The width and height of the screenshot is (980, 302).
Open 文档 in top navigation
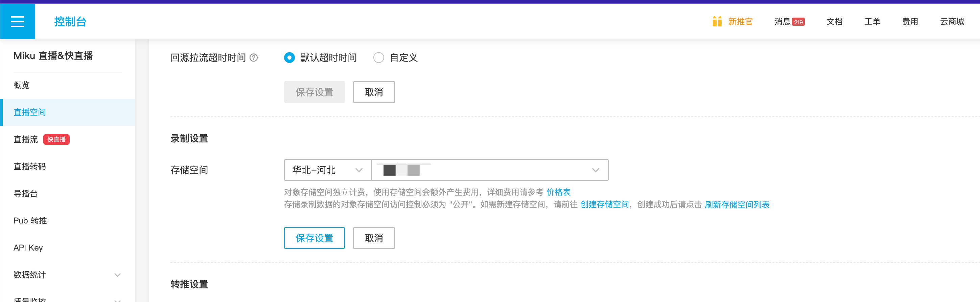coord(834,22)
